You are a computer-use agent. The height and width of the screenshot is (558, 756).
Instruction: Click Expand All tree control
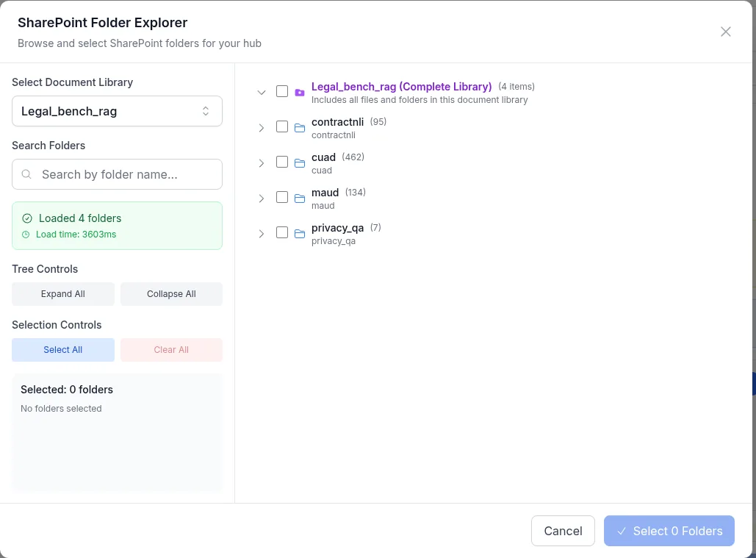(x=63, y=294)
